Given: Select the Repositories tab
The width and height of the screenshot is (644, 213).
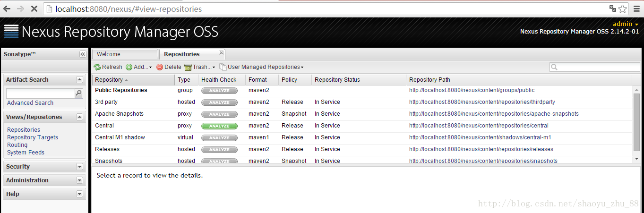Looking at the screenshot, I should click(192, 54).
